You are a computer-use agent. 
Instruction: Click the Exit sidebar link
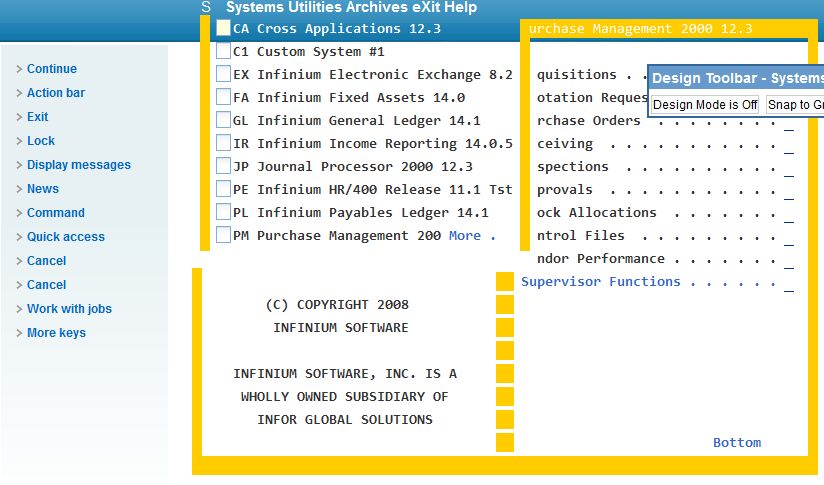coord(37,117)
